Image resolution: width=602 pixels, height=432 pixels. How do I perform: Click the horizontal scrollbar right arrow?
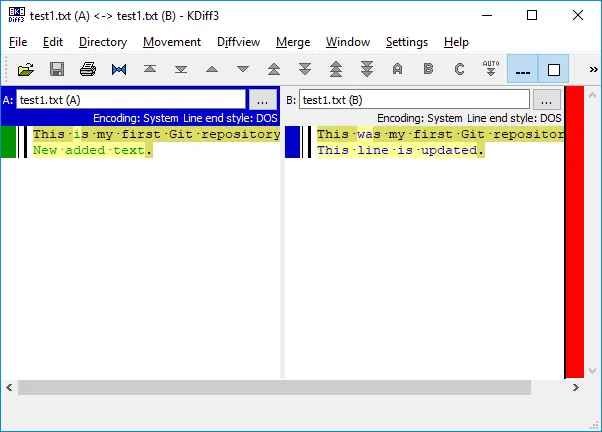pos(575,387)
